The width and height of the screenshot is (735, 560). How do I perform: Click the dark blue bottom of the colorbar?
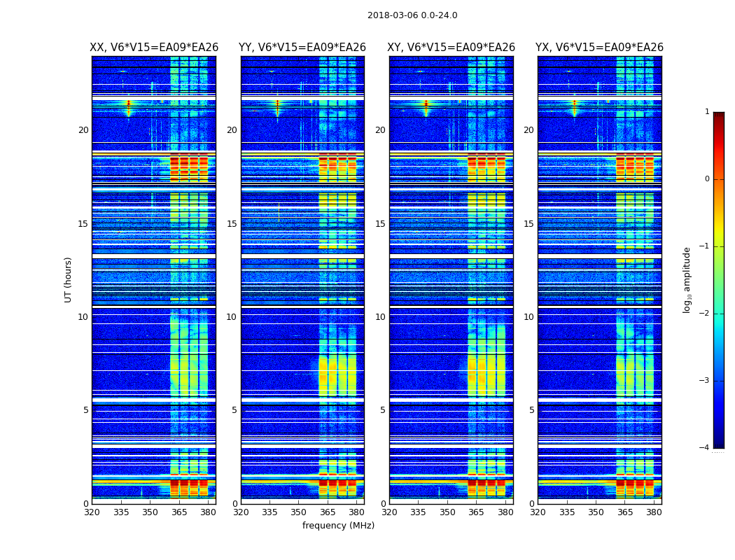pos(718,444)
